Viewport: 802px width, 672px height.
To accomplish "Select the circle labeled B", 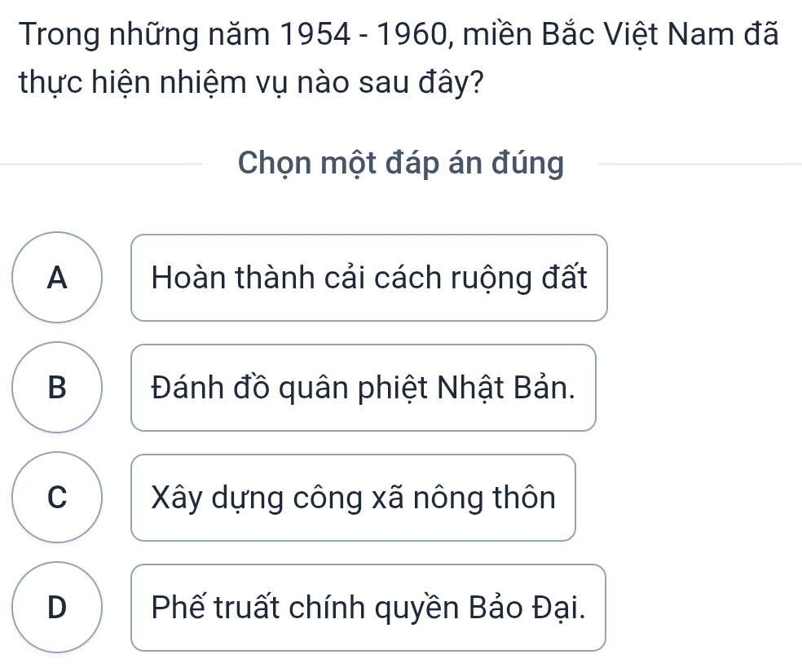I will point(57,388).
